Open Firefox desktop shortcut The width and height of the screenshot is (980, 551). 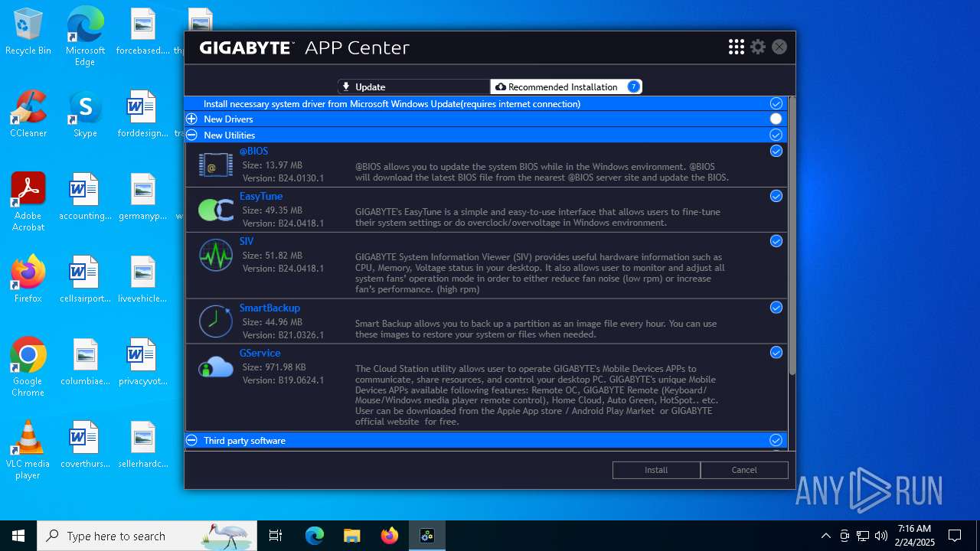coord(28,279)
